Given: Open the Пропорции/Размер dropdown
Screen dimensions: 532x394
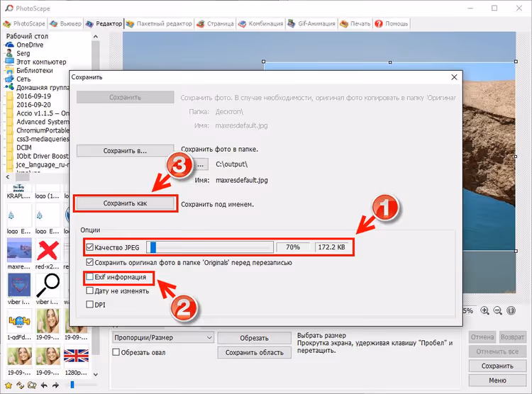Looking at the screenshot, I should (163, 338).
